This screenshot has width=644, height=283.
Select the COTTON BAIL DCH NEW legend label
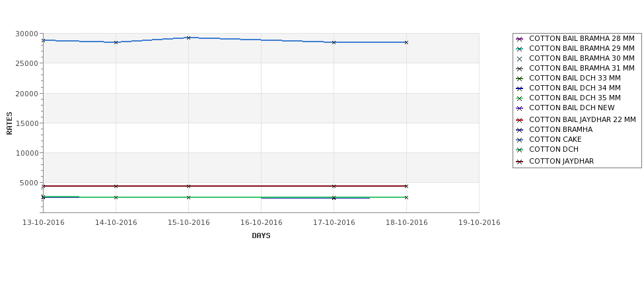[x=572, y=108]
